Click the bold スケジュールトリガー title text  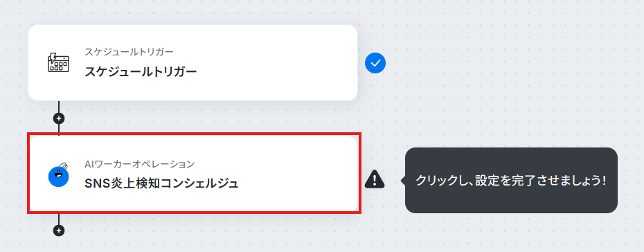click(x=141, y=72)
